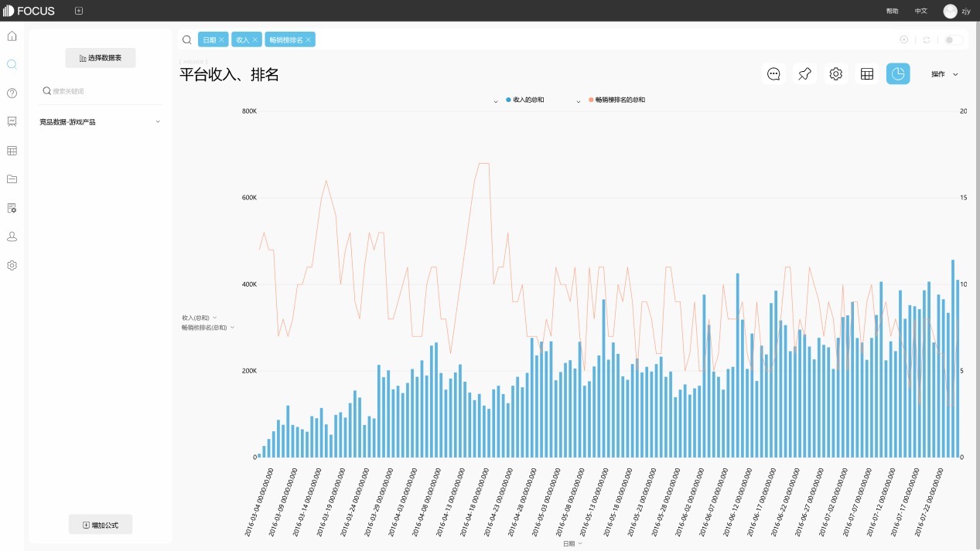Switch language via 中文 menu
The width and height of the screenshot is (980, 551).
click(x=920, y=11)
